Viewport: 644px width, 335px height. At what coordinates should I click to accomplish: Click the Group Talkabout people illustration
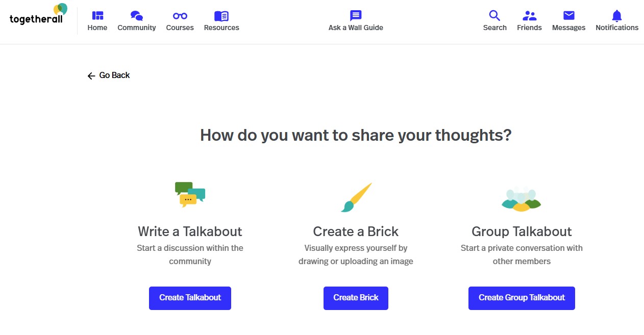click(522, 198)
